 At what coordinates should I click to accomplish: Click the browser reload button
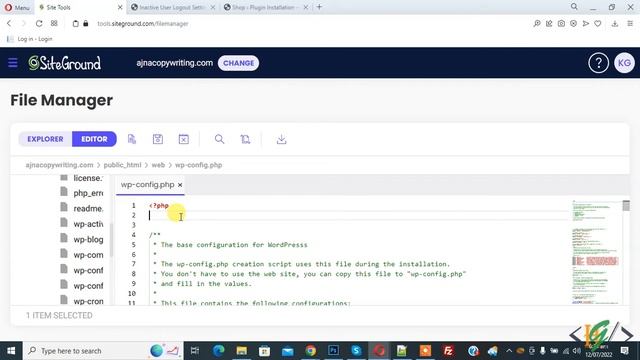click(39, 24)
